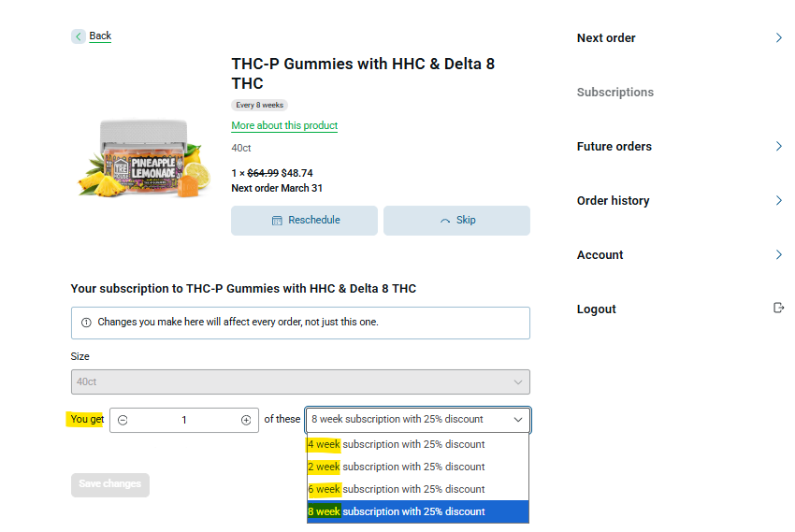Open the subscription frequency dropdown
The width and height of the screenshot is (795, 532).
pos(417,420)
